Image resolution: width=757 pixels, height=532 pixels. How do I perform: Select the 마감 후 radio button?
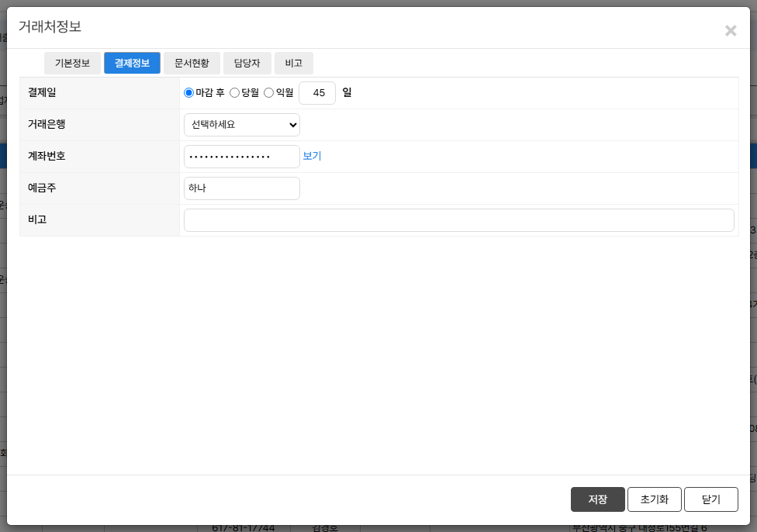tap(188, 93)
